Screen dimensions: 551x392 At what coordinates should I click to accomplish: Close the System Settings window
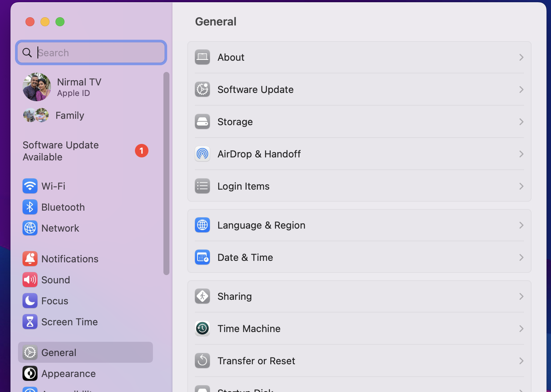(x=30, y=22)
